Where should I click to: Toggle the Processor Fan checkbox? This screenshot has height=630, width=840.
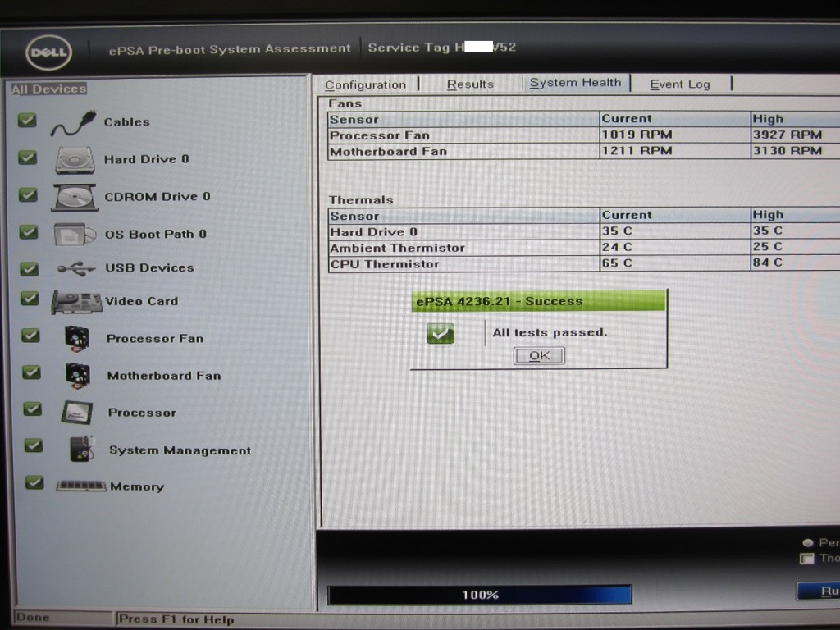tap(30, 336)
